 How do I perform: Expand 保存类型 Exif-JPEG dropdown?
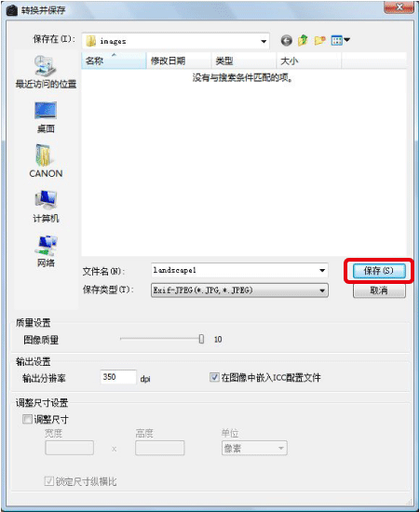click(322, 290)
